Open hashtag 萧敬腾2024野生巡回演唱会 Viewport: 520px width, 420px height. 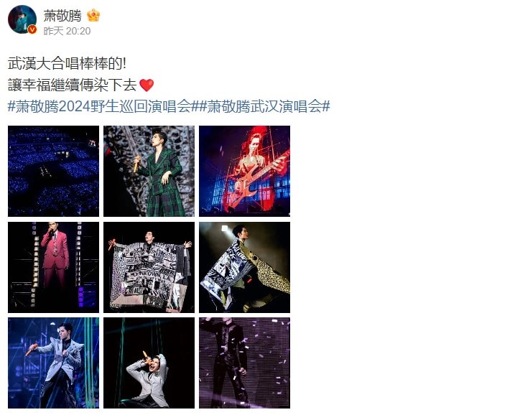pyautogui.click(x=100, y=107)
